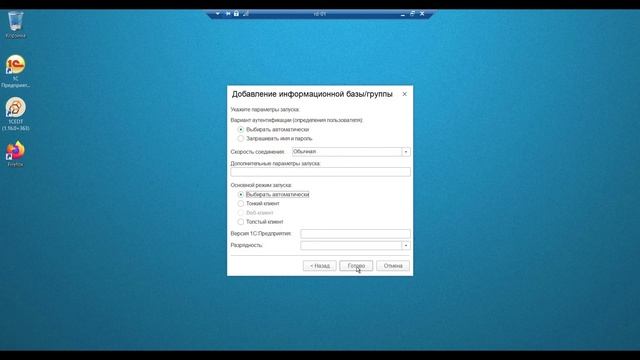Image resolution: width=640 pixels, height=360 pixels.
Task: Select the Firefox desktop shortcut
Action: coord(16,154)
